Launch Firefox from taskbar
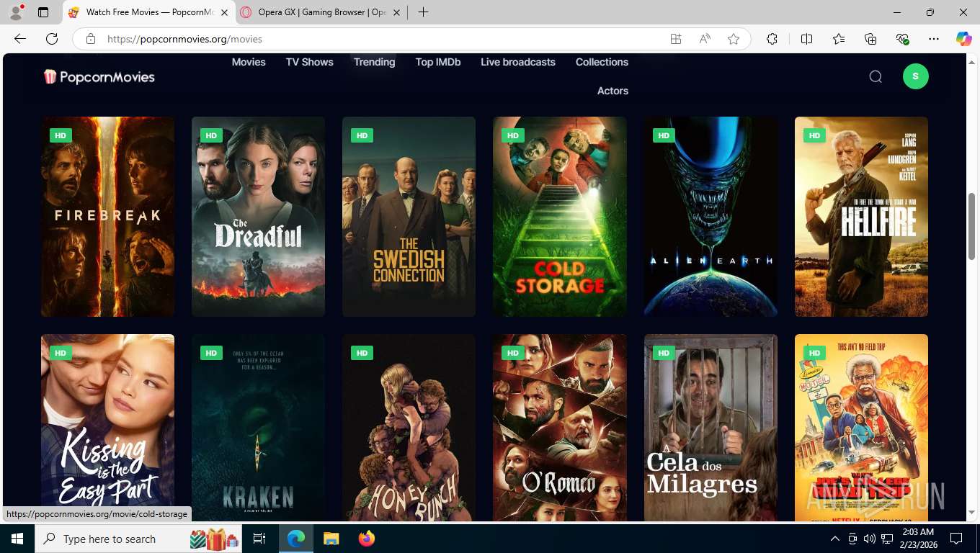The width and height of the screenshot is (980, 553). (x=367, y=539)
